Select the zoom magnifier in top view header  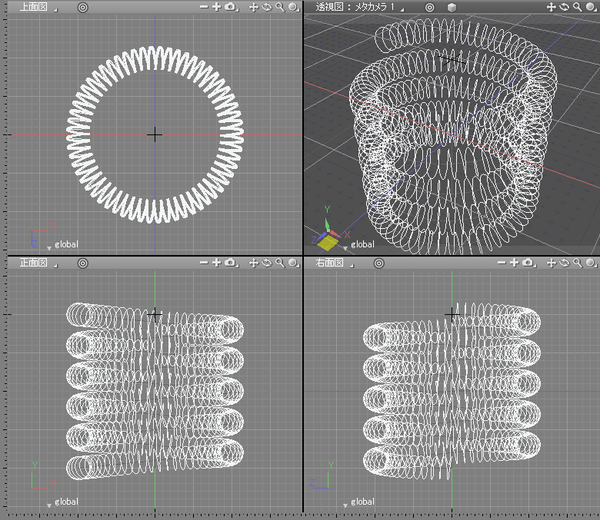pos(280,7)
